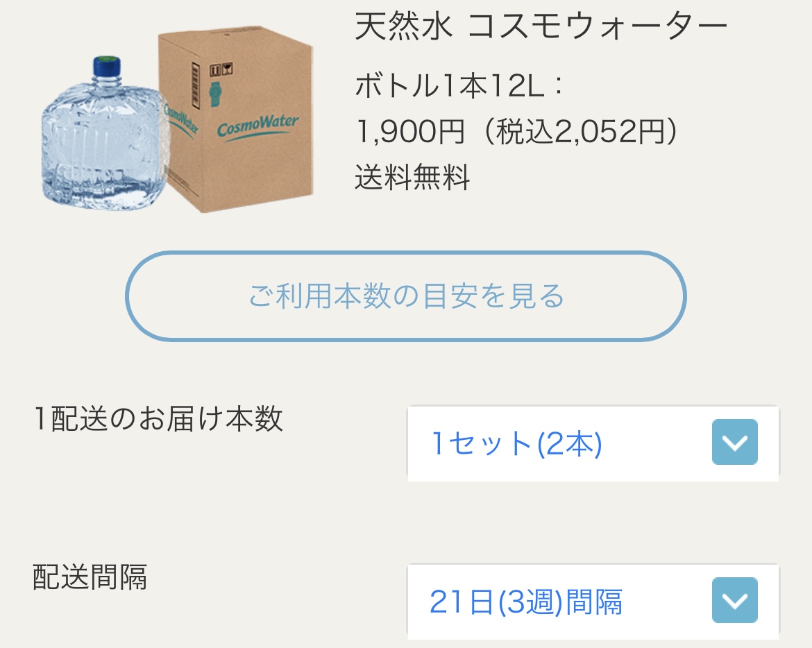Click the green stamp mark on the box
The image size is (812, 648).
[215, 94]
